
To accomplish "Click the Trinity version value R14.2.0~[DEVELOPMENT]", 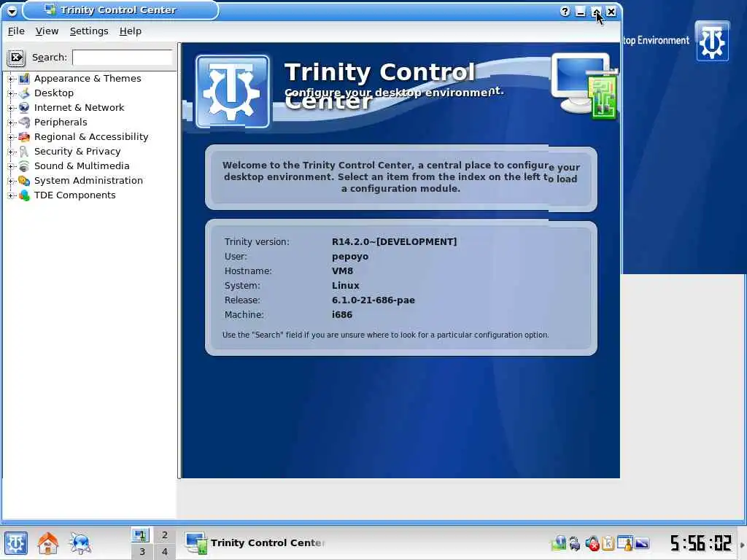I will (x=394, y=242).
